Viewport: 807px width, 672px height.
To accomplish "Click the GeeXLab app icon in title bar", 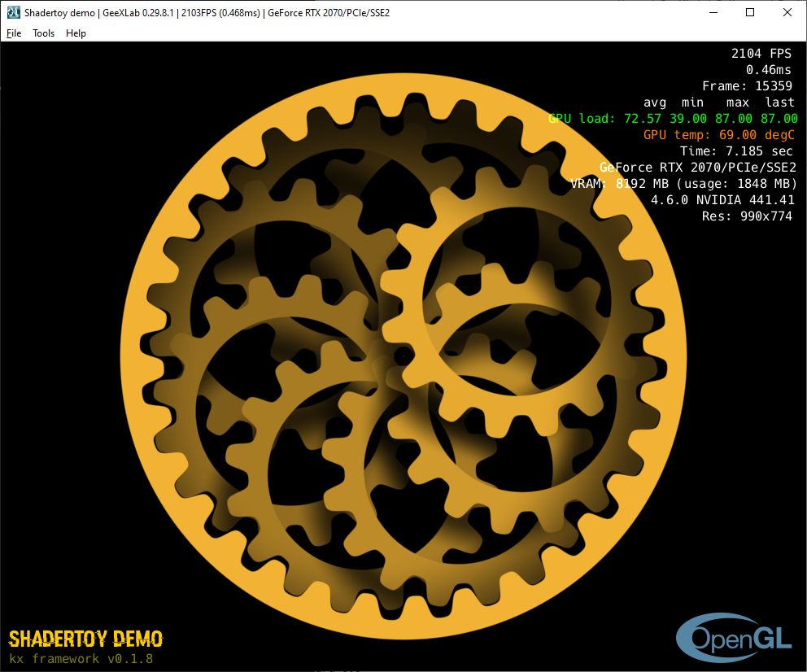I will pos(13,12).
